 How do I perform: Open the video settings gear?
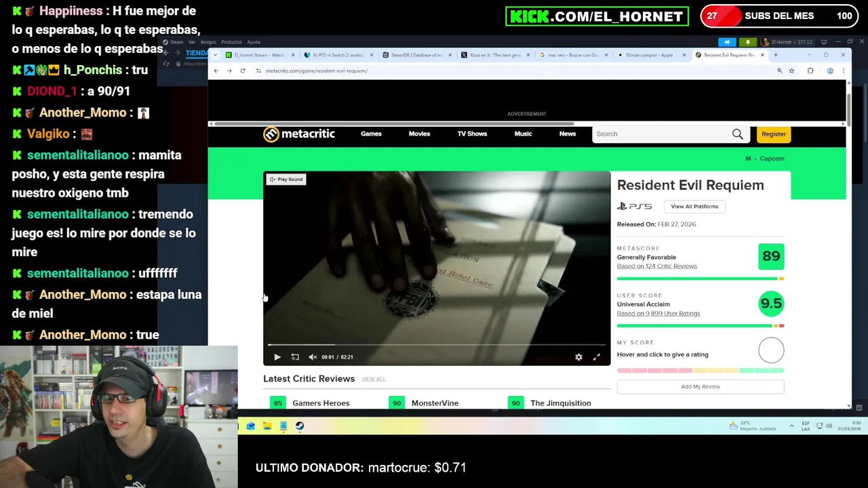click(578, 357)
